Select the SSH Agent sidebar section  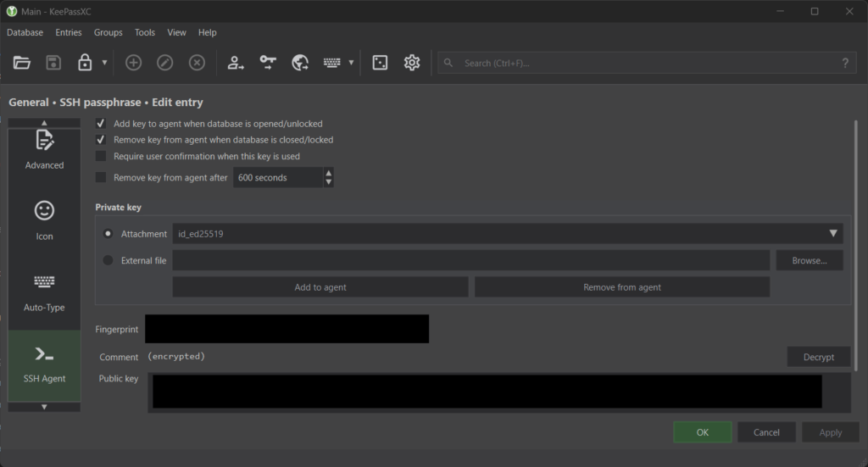point(44,365)
